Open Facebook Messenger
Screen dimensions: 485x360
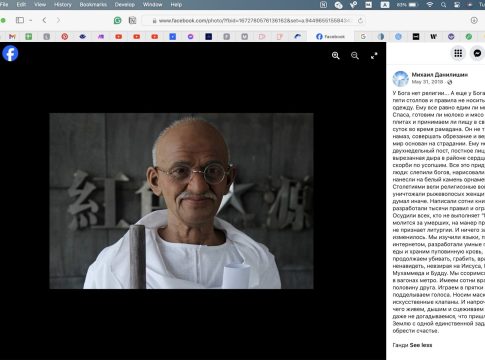click(x=477, y=53)
